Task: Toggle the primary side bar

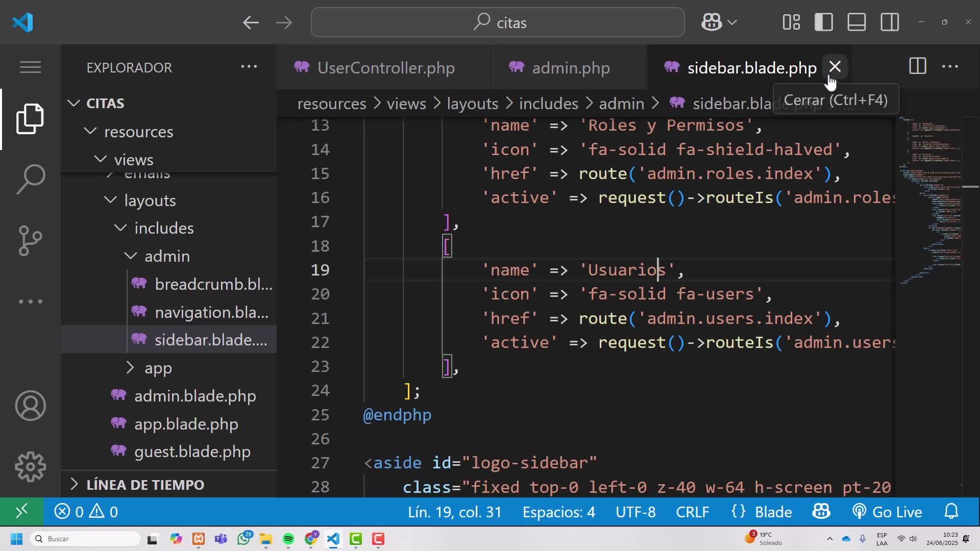Action: pyautogui.click(x=824, y=22)
